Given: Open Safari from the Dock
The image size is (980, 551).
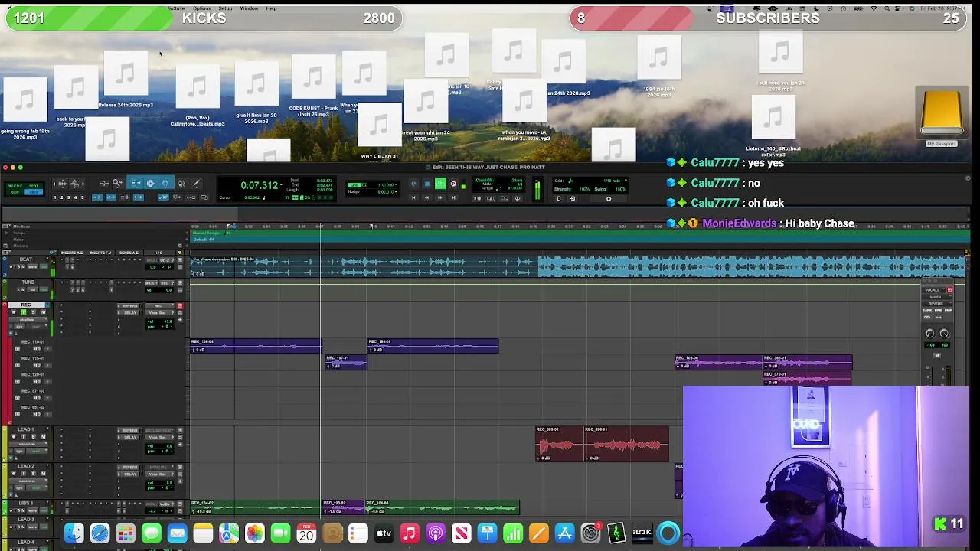Looking at the screenshot, I should 100,533.
